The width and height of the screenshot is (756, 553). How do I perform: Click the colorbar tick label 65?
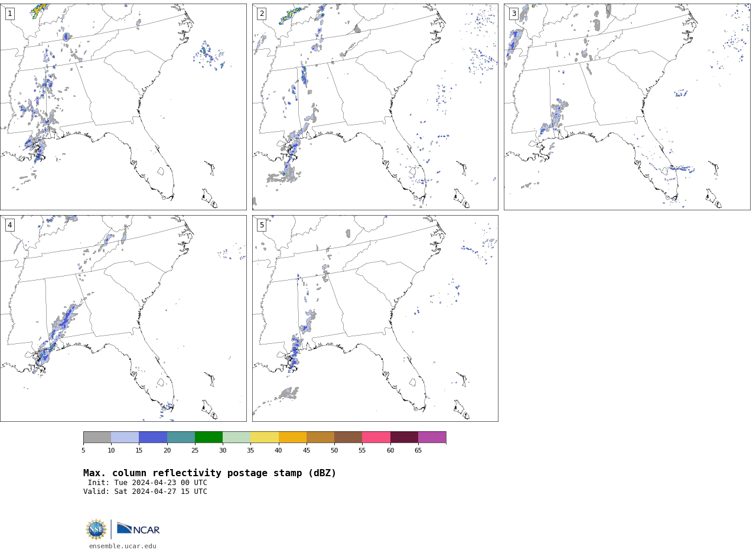[418, 451]
